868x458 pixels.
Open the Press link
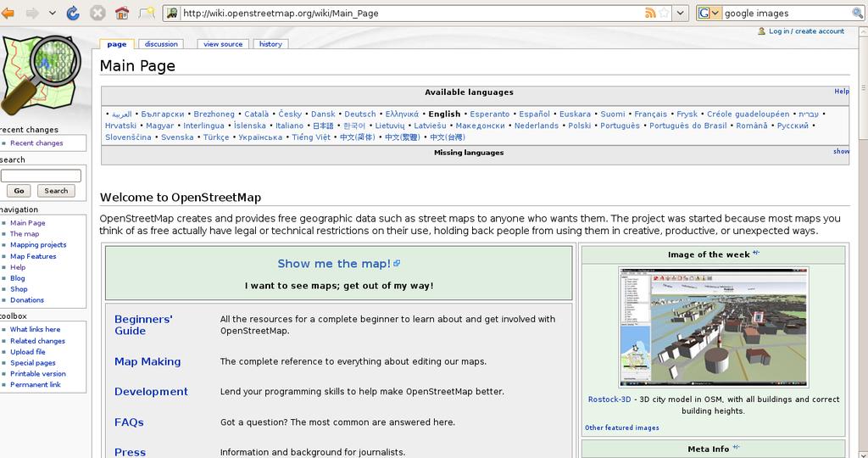click(130, 452)
